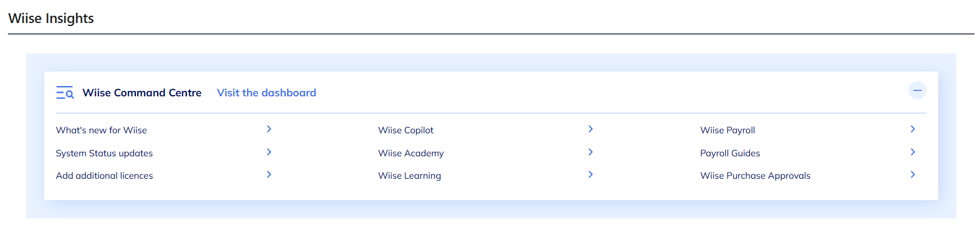Collapse the Command Centre panel with minus button

(x=917, y=91)
